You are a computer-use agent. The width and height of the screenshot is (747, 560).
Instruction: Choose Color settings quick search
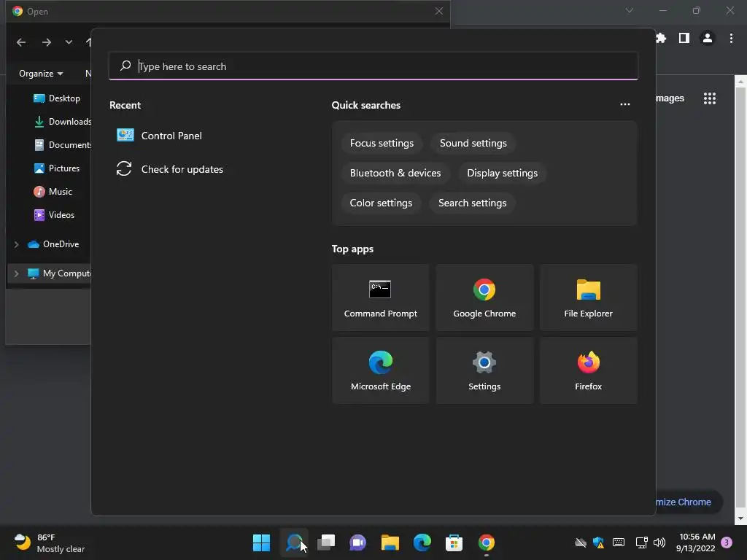click(x=381, y=203)
